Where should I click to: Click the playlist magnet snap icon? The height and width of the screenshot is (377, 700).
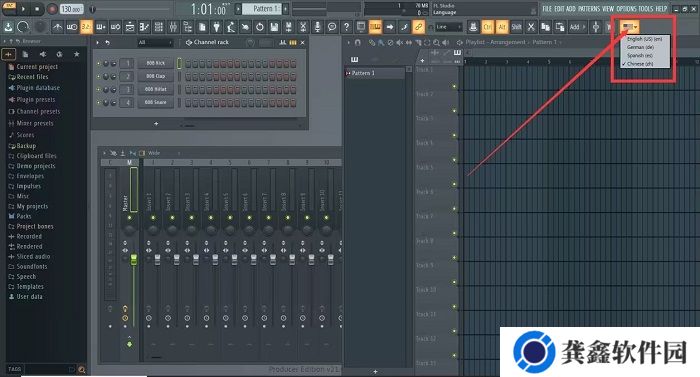click(x=358, y=42)
